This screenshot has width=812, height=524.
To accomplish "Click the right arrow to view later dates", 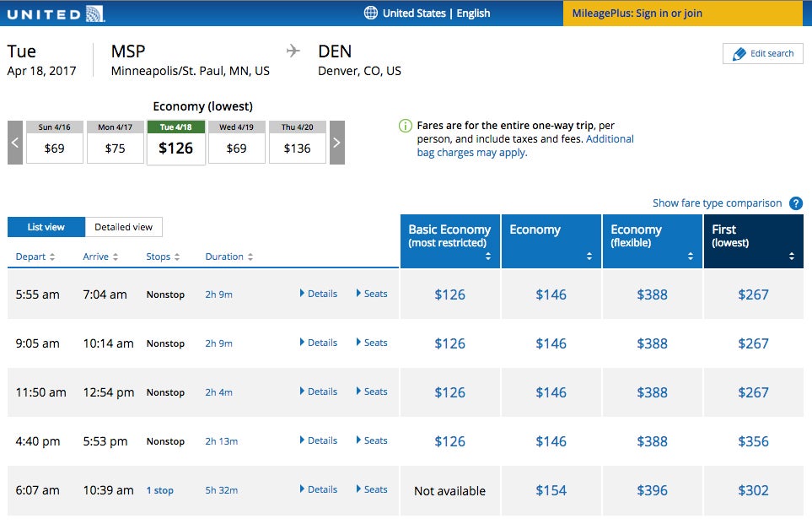I will point(336,142).
